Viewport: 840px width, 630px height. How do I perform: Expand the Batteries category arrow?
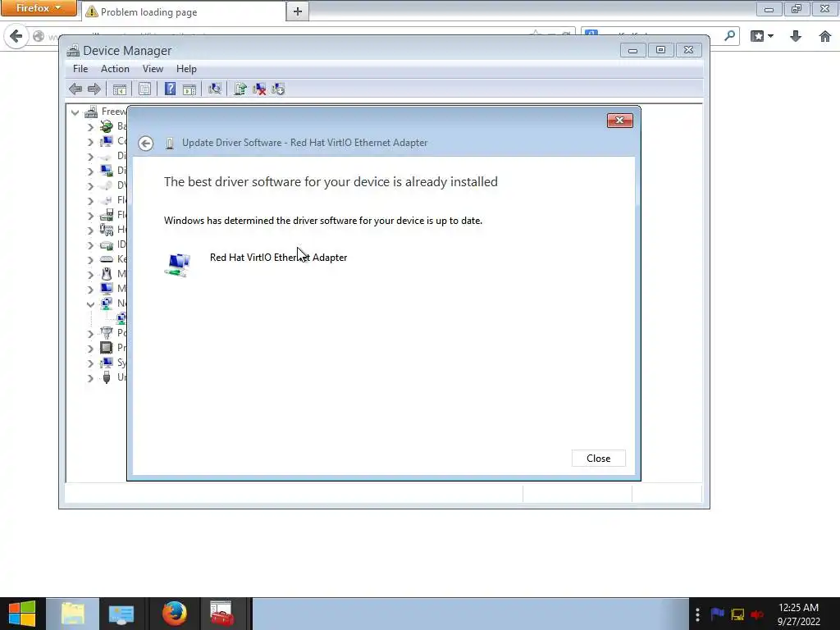(x=90, y=127)
